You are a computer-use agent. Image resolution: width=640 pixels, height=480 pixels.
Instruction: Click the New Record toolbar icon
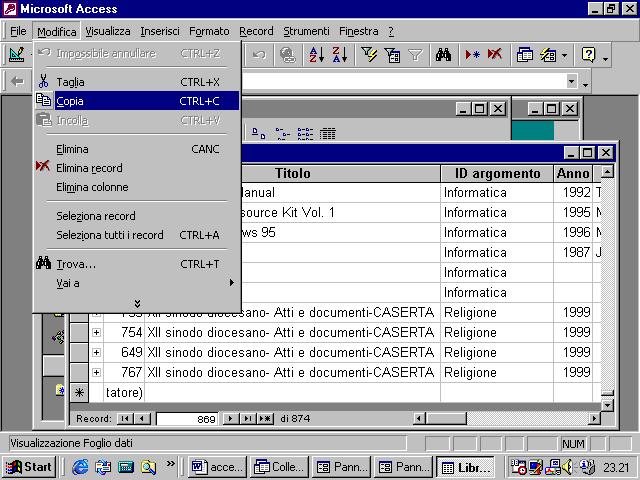coord(472,55)
